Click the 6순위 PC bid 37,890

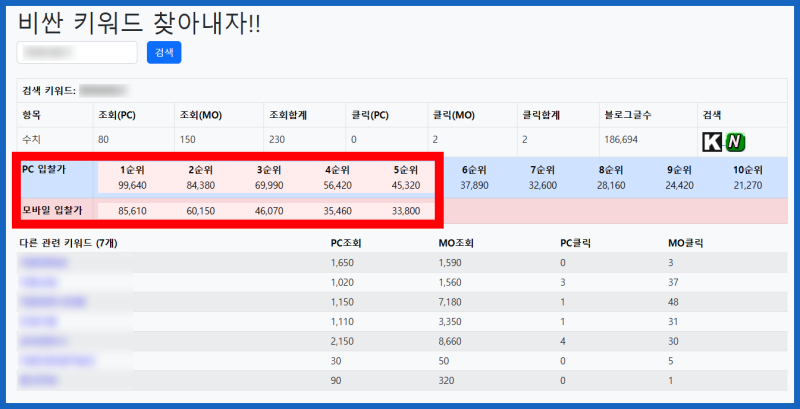[474, 185]
